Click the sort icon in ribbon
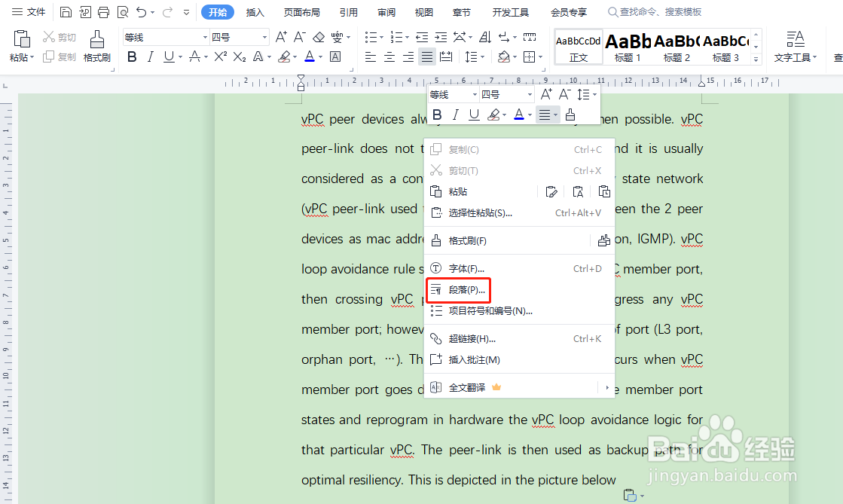The image size is (843, 504). pyautogui.click(x=485, y=37)
